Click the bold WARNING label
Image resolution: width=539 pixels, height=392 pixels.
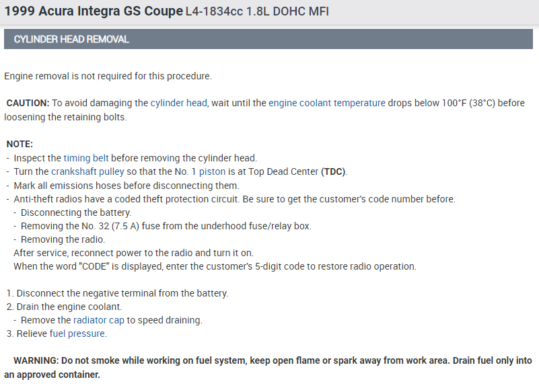(x=38, y=361)
